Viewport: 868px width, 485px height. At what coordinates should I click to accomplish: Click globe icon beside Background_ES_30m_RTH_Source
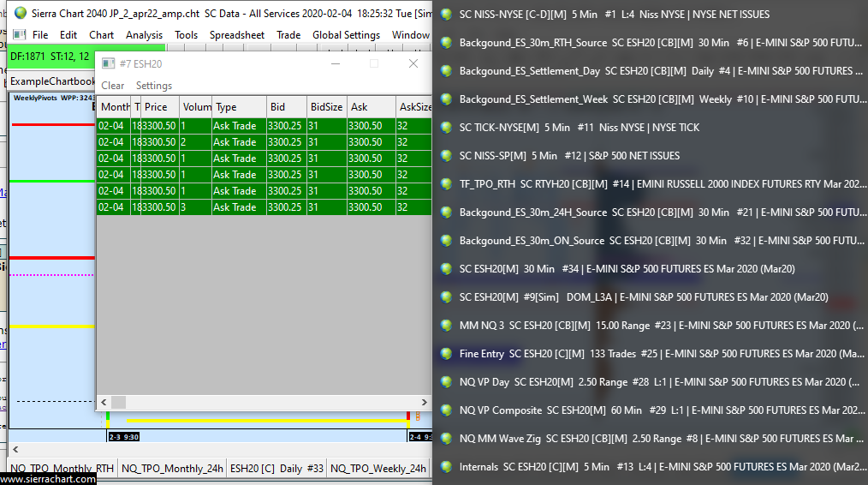pyautogui.click(x=446, y=43)
